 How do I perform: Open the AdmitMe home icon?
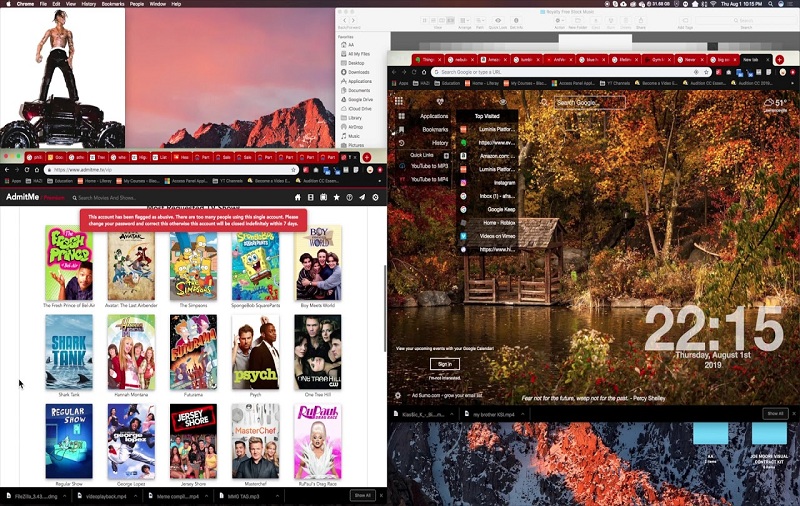point(297,197)
